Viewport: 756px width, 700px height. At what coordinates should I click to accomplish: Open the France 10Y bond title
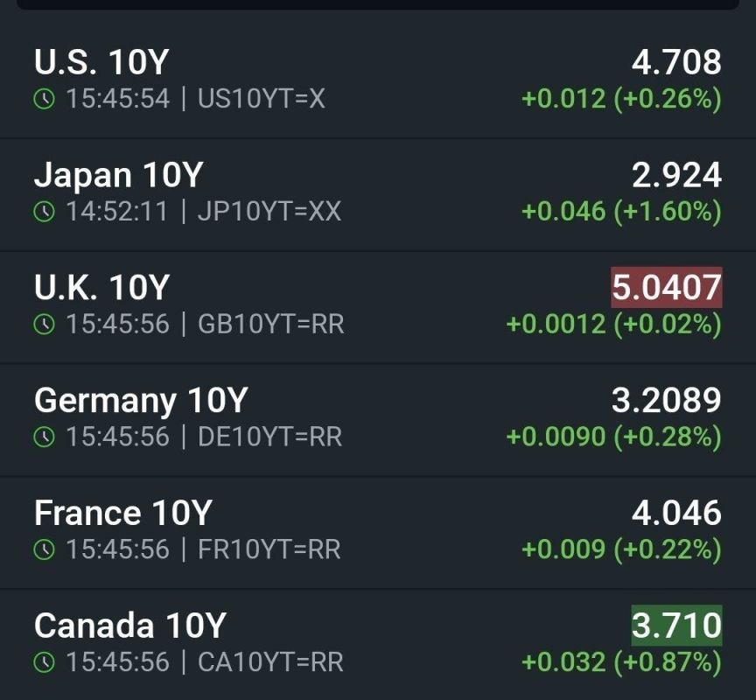123,513
